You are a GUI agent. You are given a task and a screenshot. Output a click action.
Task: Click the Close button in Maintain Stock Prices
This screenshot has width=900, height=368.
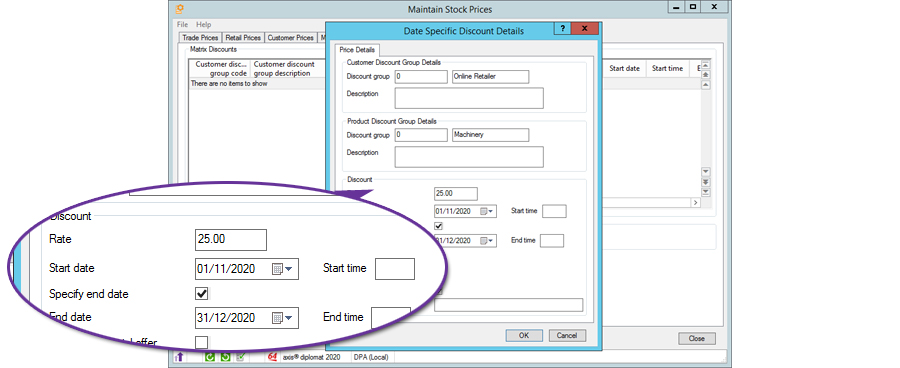[x=697, y=339]
